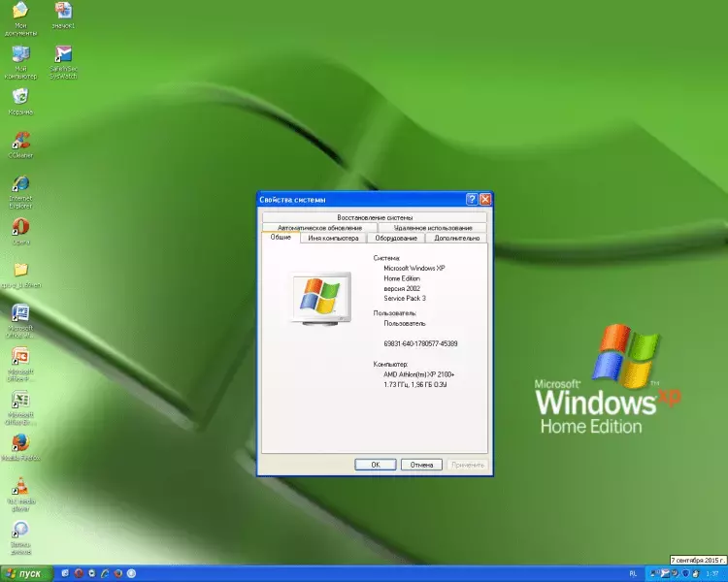Click the system clock showing 1:37
Image resolution: width=728 pixels, height=582 pixels.
(x=712, y=574)
